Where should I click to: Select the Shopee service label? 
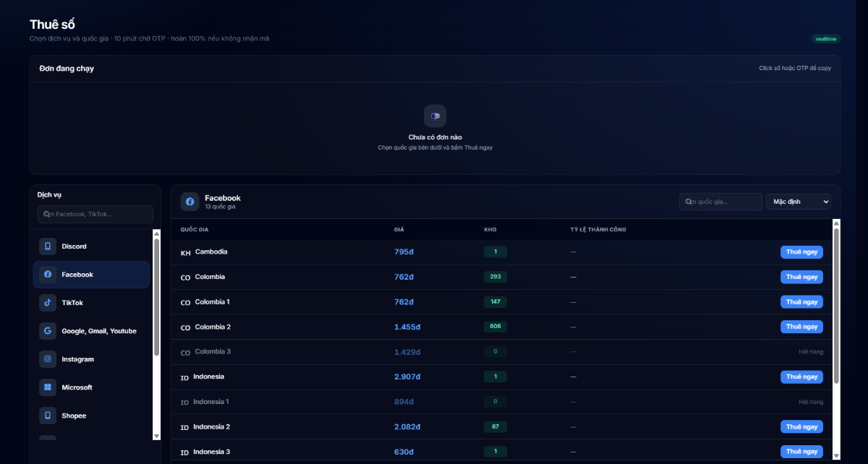pos(74,416)
